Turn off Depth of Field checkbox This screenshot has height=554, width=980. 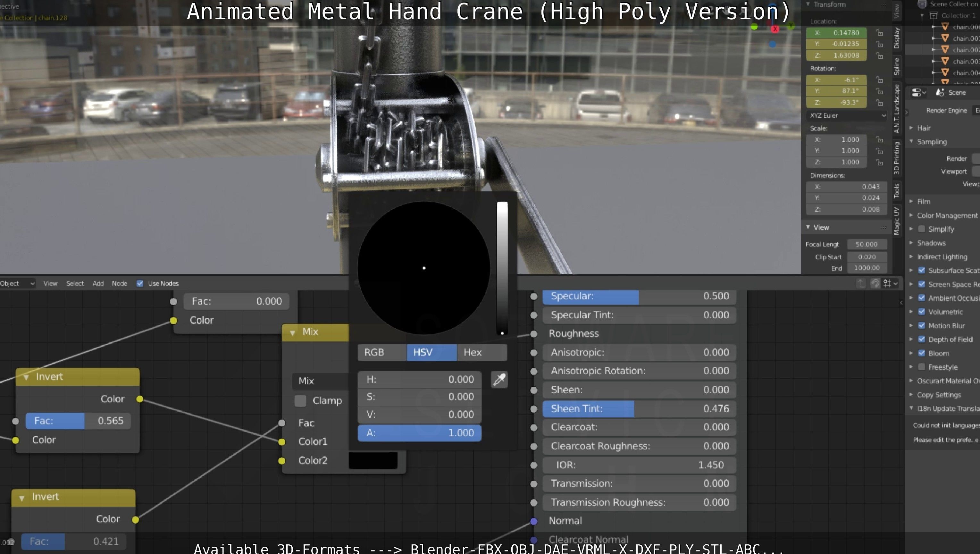coord(921,339)
